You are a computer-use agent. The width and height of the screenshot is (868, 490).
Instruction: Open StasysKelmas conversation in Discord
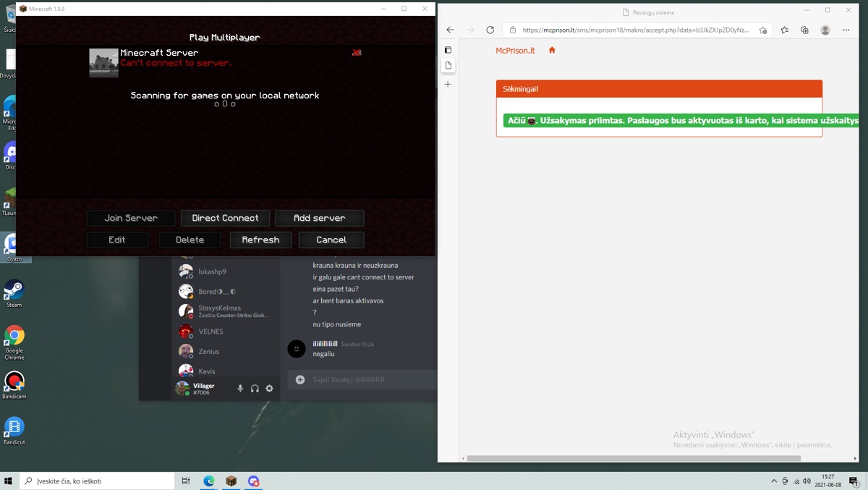click(226, 311)
